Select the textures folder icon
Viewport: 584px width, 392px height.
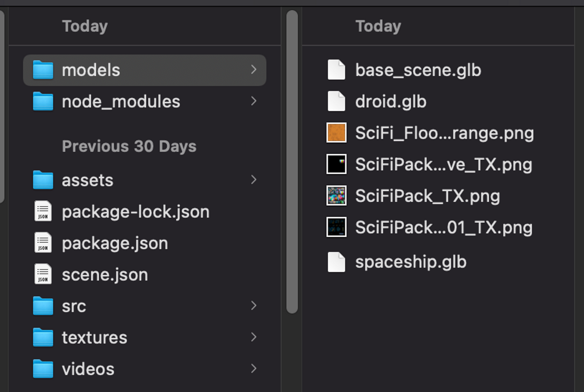click(43, 337)
